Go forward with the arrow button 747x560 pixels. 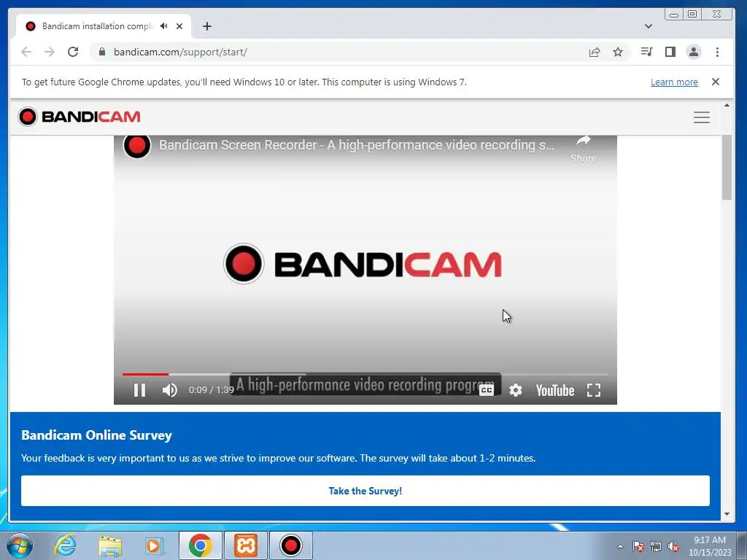coord(50,52)
